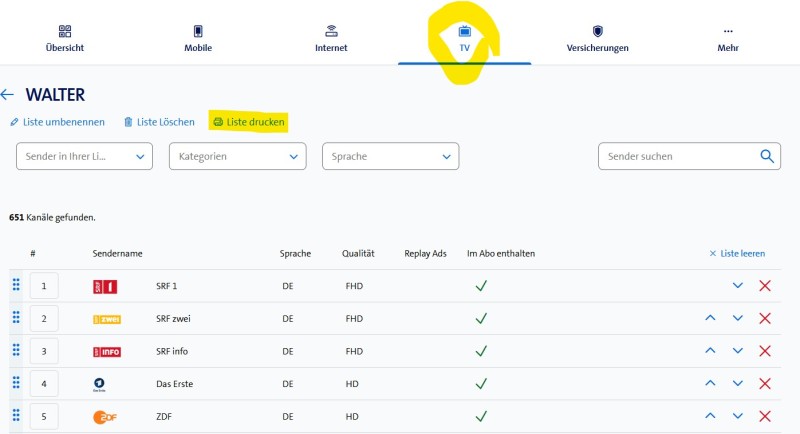Screen dimensions: 800x434
Task: Move SRF zwei up with arrow
Action: [710, 318]
